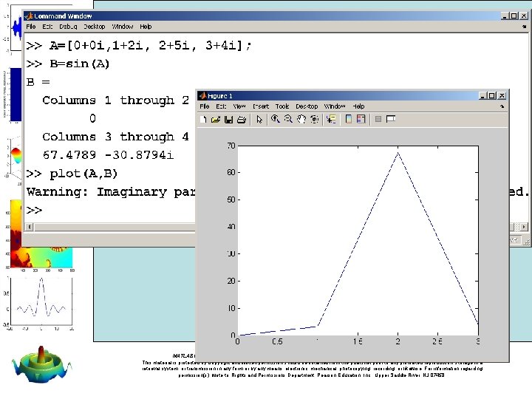Viewport: 532px width, 399px height.
Task: Open Desktop menu in Figure 1 window
Action: pyautogui.click(x=307, y=106)
